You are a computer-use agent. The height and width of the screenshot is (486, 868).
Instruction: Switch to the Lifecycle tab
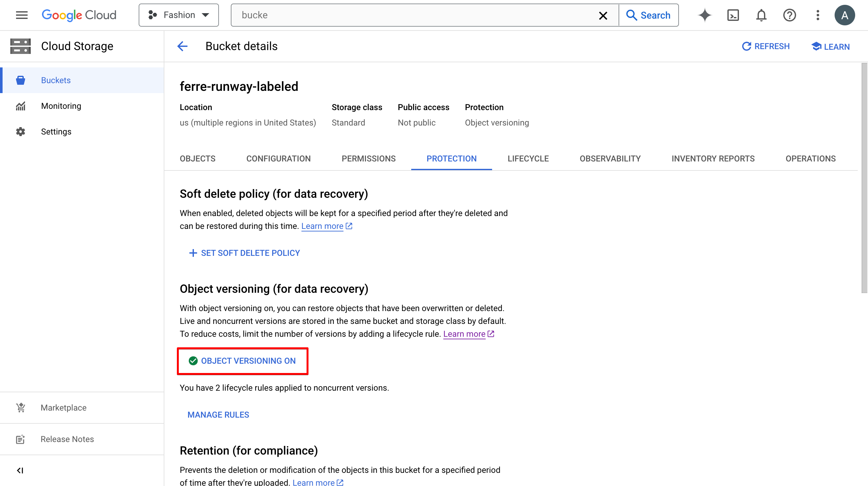pyautogui.click(x=528, y=159)
